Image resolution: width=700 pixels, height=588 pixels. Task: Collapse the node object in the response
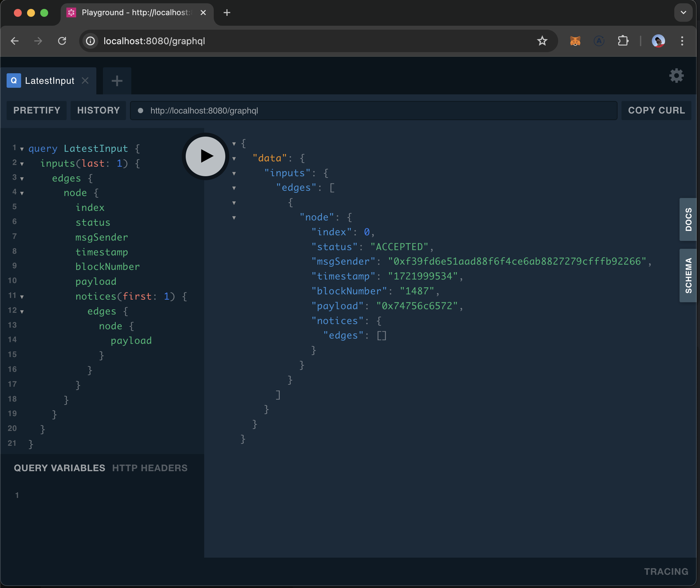[x=234, y=217]
